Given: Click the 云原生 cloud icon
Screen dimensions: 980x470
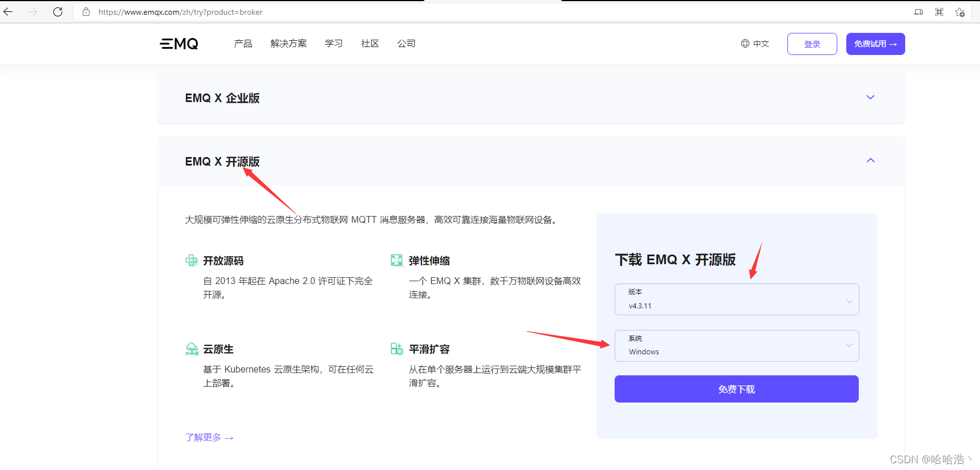Looking at the screenshot, I should tap(192, 349).
